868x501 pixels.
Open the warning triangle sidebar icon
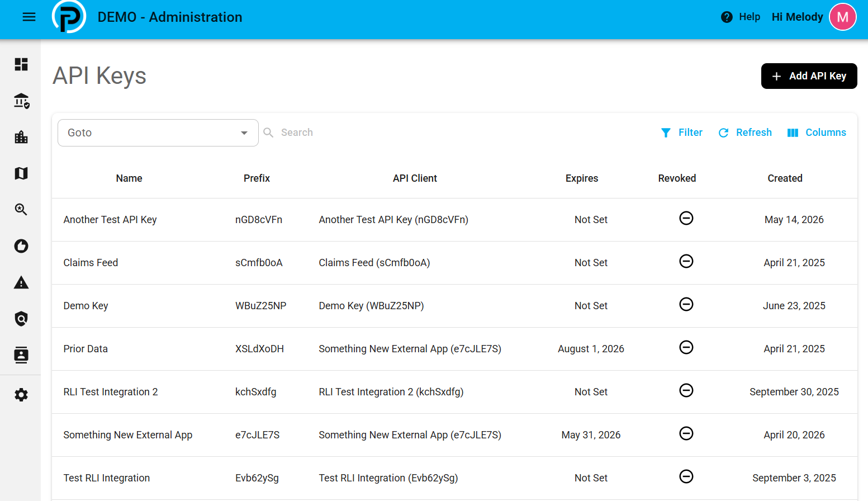pyautogui.click(x=21, y=282)
